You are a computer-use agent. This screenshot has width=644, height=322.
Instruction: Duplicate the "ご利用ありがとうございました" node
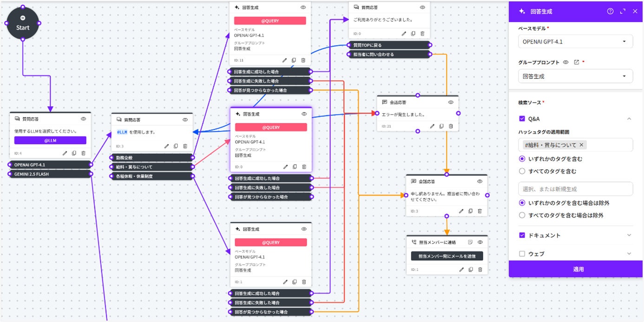pos(413,33)
